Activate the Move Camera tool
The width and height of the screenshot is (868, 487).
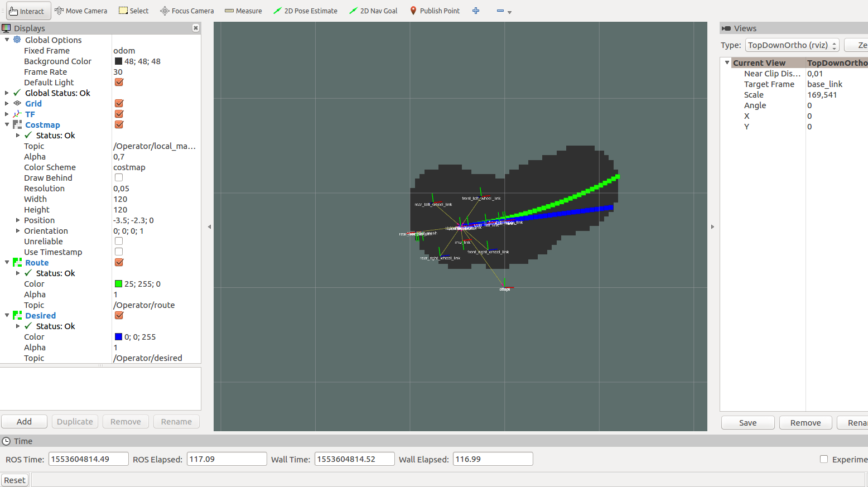point(81,11)
